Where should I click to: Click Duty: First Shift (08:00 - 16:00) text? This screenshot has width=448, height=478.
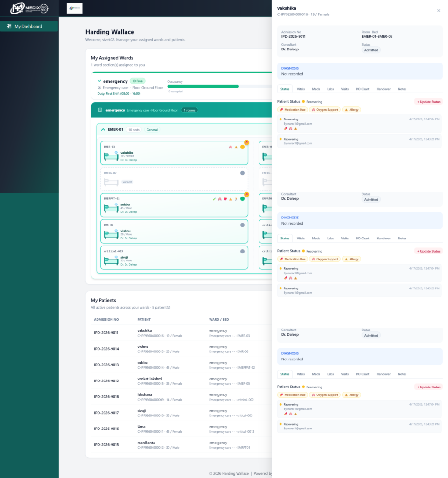119,93
